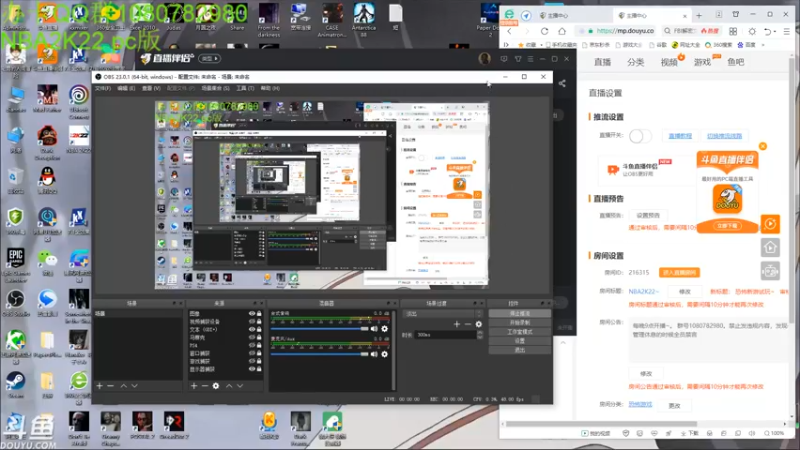Select the 直播 tab on the Douyu page

pos(603,62)
